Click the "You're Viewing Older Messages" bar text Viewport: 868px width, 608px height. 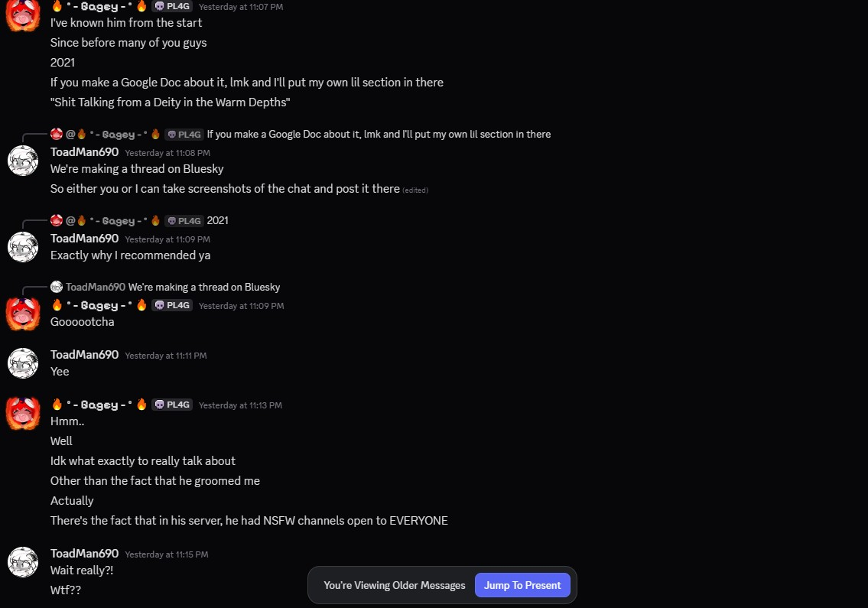394,585
